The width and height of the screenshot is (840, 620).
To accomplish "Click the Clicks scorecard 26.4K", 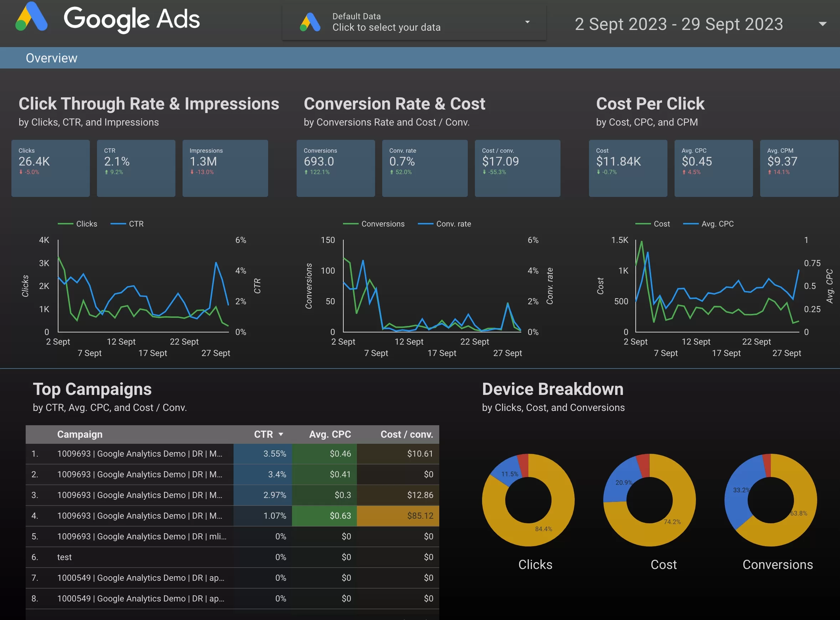I will (x=51, y=168).
